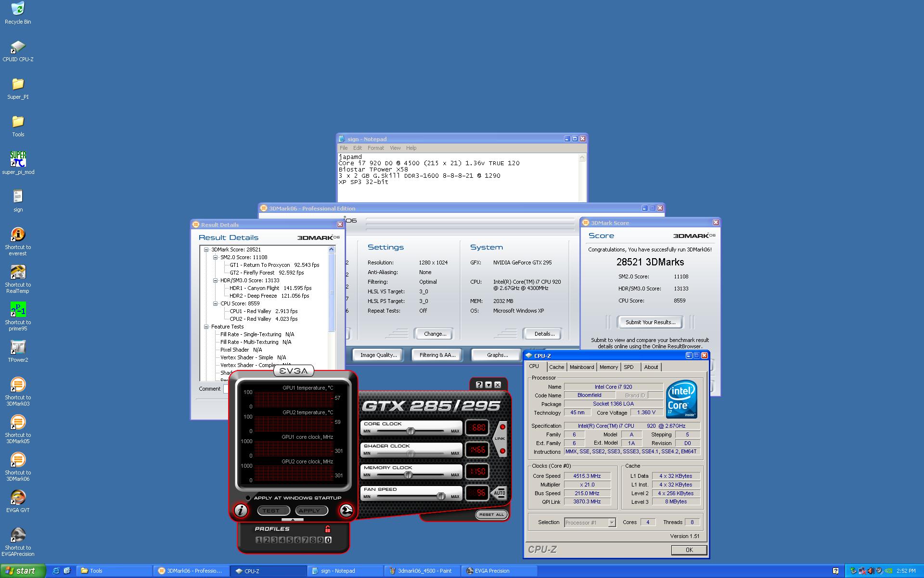The image size is (924, 578).
Task: Click the Graphs button
Action: coord(497,355)
